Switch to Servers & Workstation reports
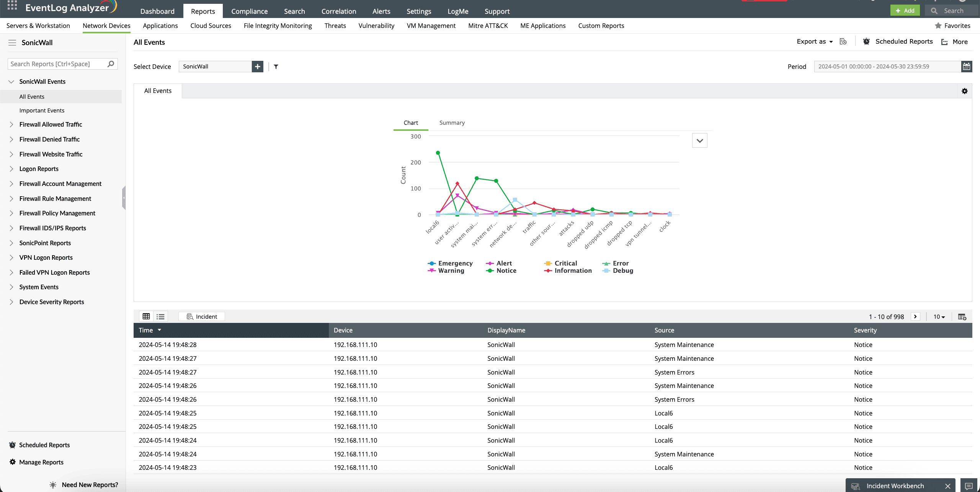 [x=38, y=26]
